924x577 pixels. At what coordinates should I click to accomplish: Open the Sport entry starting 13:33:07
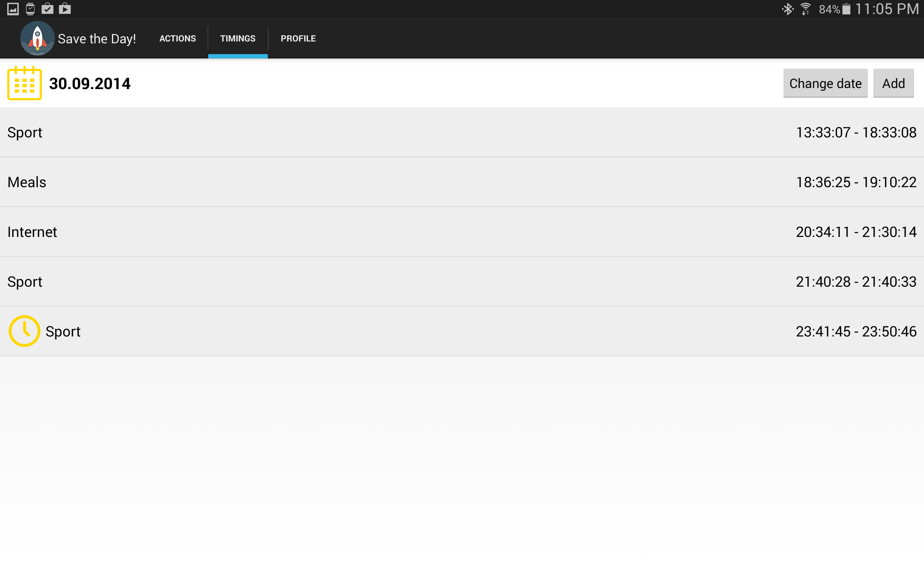coord(462,132)
